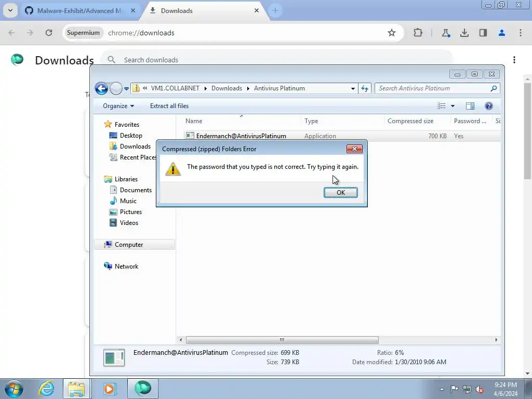Screen dimensions: 532x399
Task: Open the Windows Start button
Action: point(14,389)
